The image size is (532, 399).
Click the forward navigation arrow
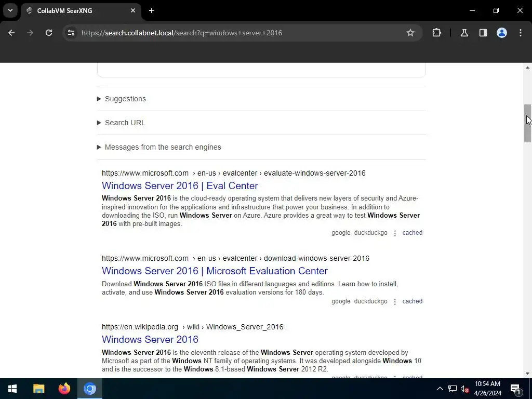point(30,33)
